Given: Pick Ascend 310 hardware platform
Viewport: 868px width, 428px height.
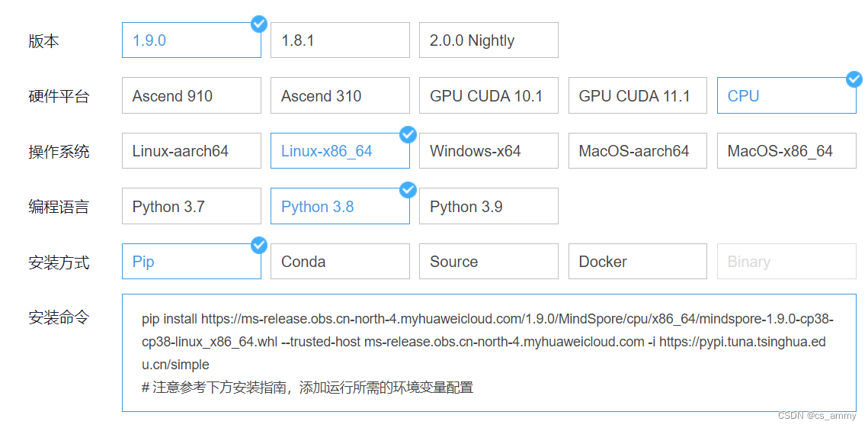Looking at the screenshot, I should (x=340, y=95).
